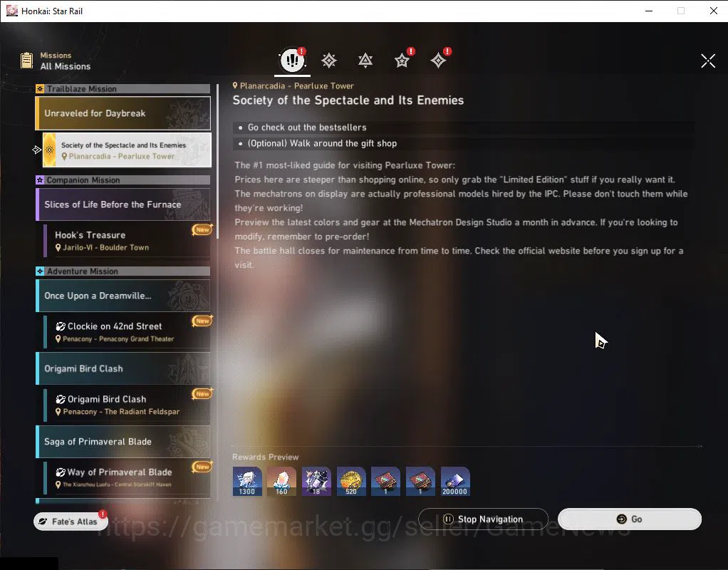
Task: Click the mission-type icon before Clockie on 42nd Street
Action: [61, 326]
